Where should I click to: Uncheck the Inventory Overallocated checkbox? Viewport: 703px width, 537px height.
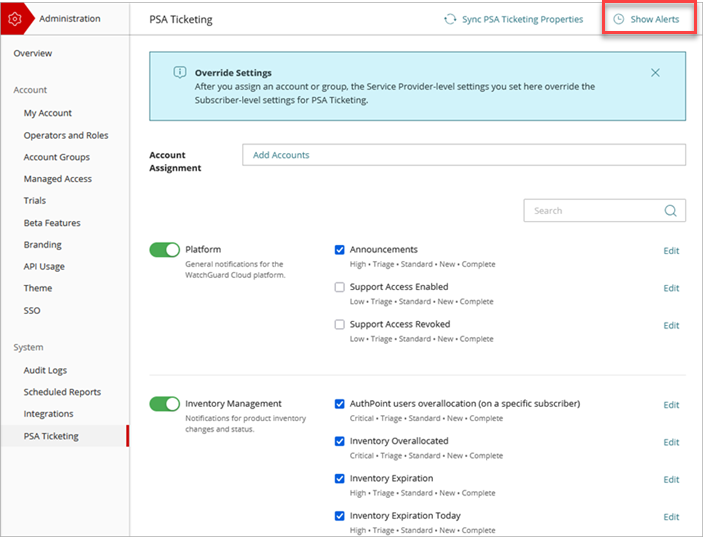tap(340, 441)
